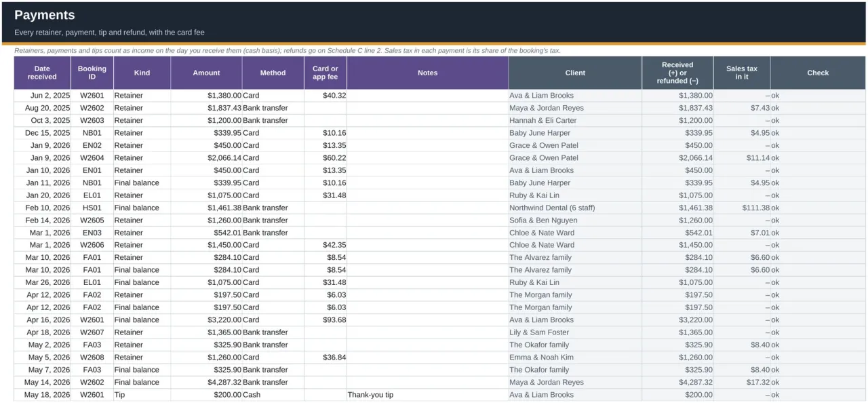
Task: Select the booking ID cell 'W2606'
Action: [x=92, y=245]
